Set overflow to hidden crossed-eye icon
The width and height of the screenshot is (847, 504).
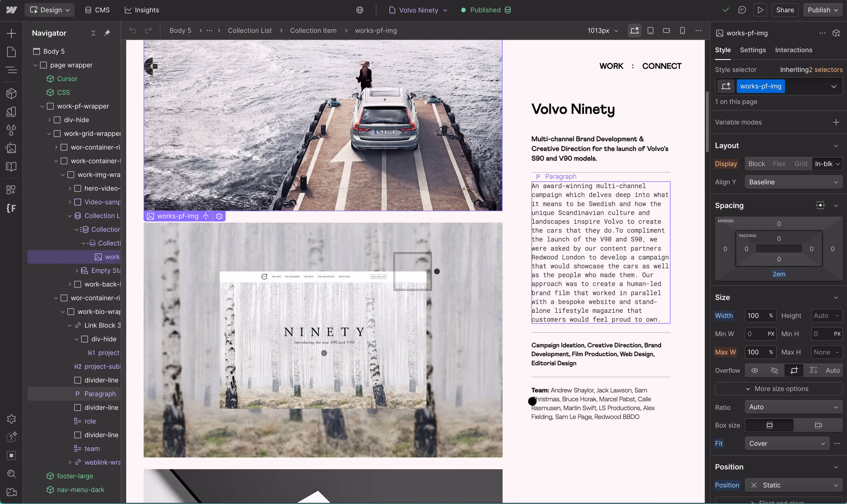[x=774, y=370]
